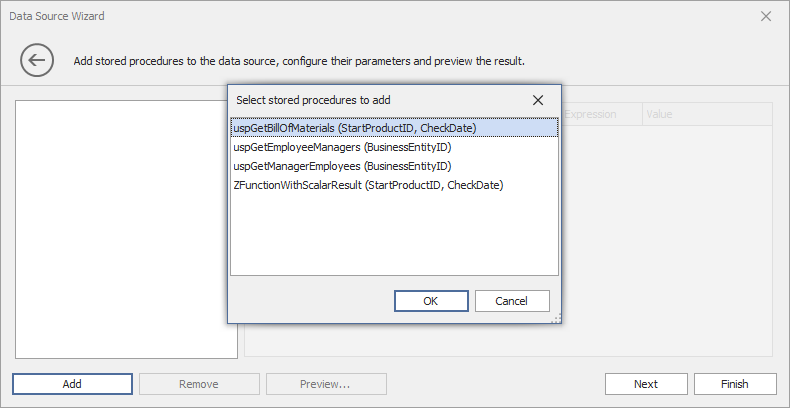The height and width of the screenshot is (408, 790).
Task: Select ZFunctionWithScalarResult list item
Action: click(394, 185)
